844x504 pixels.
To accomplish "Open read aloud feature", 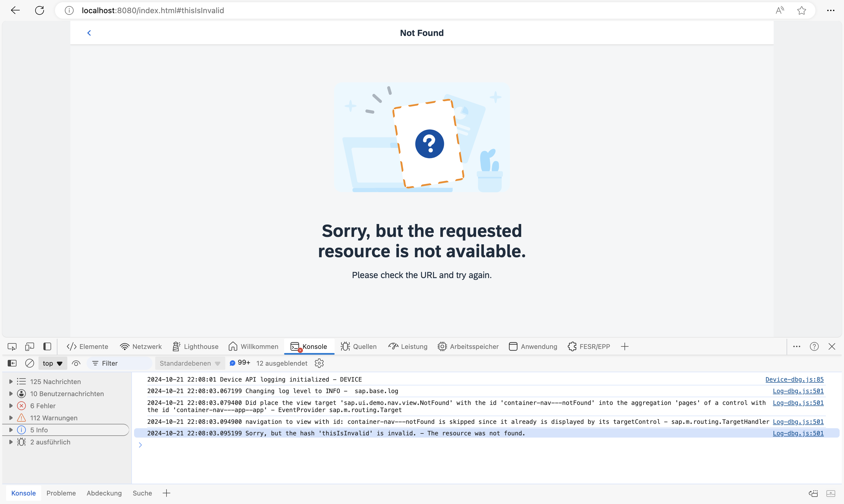I will click(x=780, y=10).
